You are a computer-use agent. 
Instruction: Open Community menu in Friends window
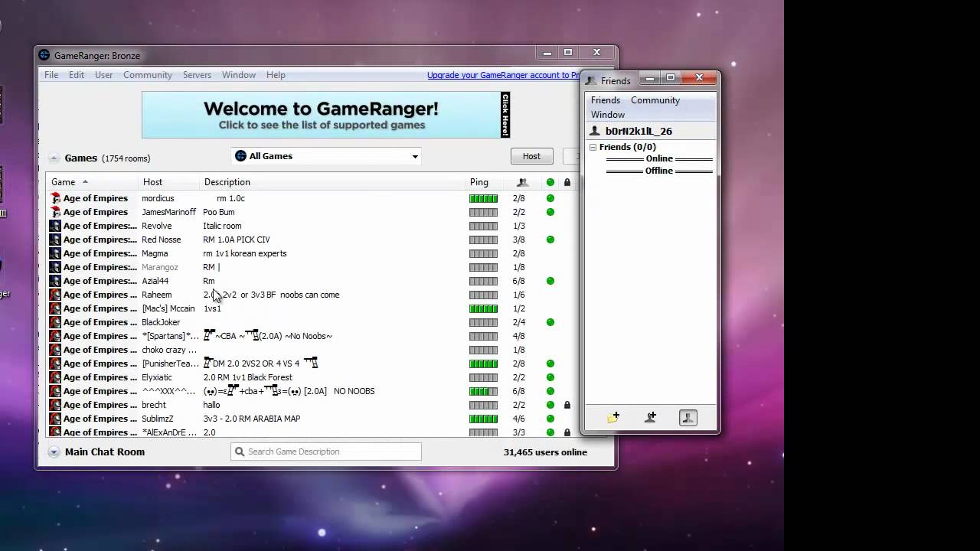point(655,100)
